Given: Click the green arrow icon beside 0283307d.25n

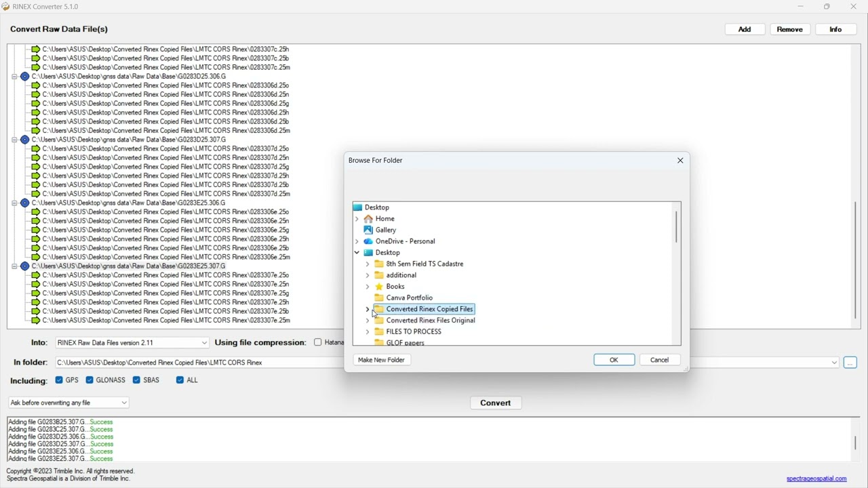Looking at the screenshot, I should (36, 158).
